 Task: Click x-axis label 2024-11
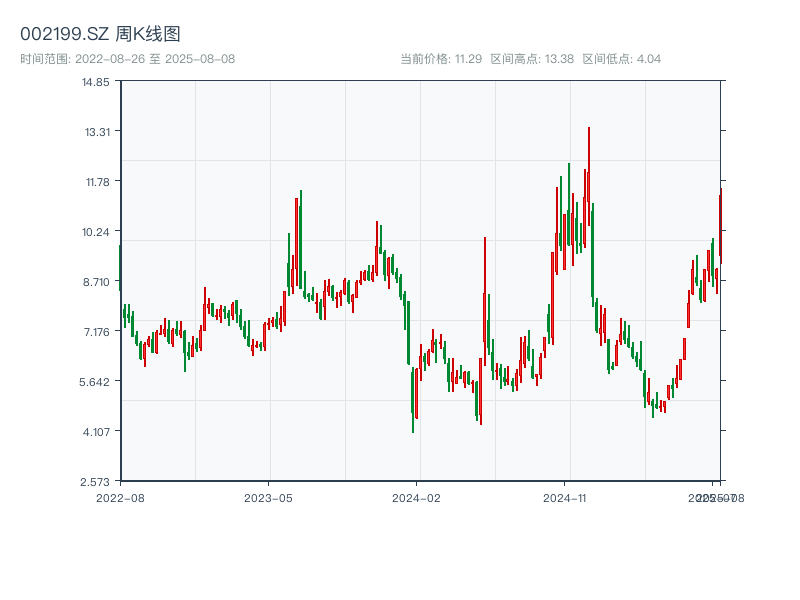pos(565,498)
